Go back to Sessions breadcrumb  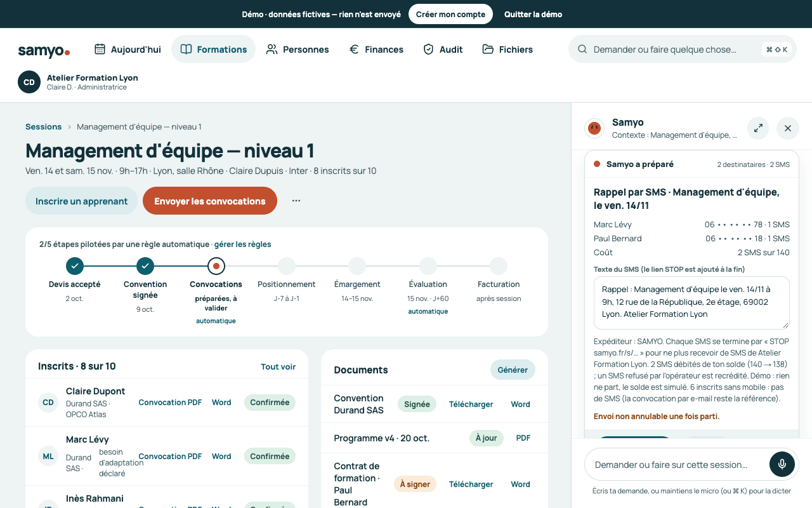click(43, 126)
